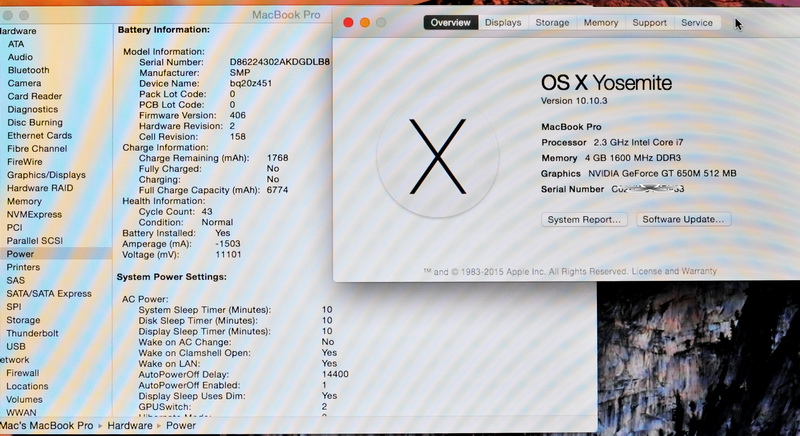Viewport: 800px width, 436px height.
Task: Collapse the Hardware section in the sidebar
Action: click(18, 31)
